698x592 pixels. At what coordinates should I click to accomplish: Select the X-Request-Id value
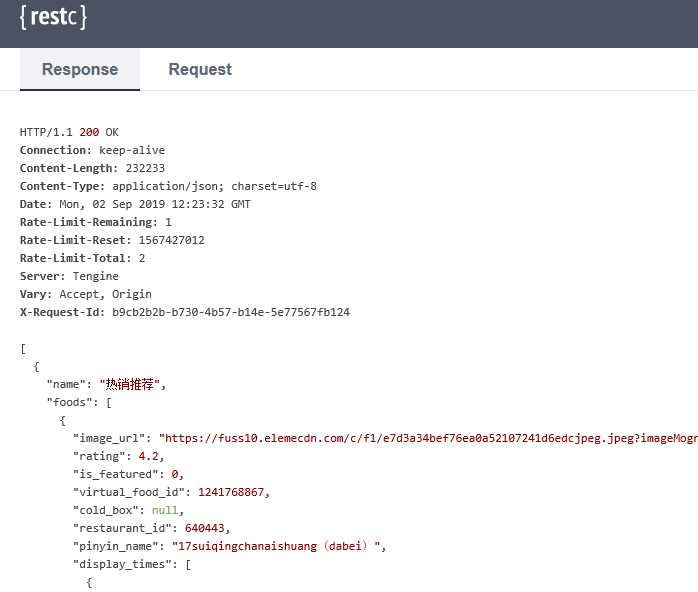(231, 312)
